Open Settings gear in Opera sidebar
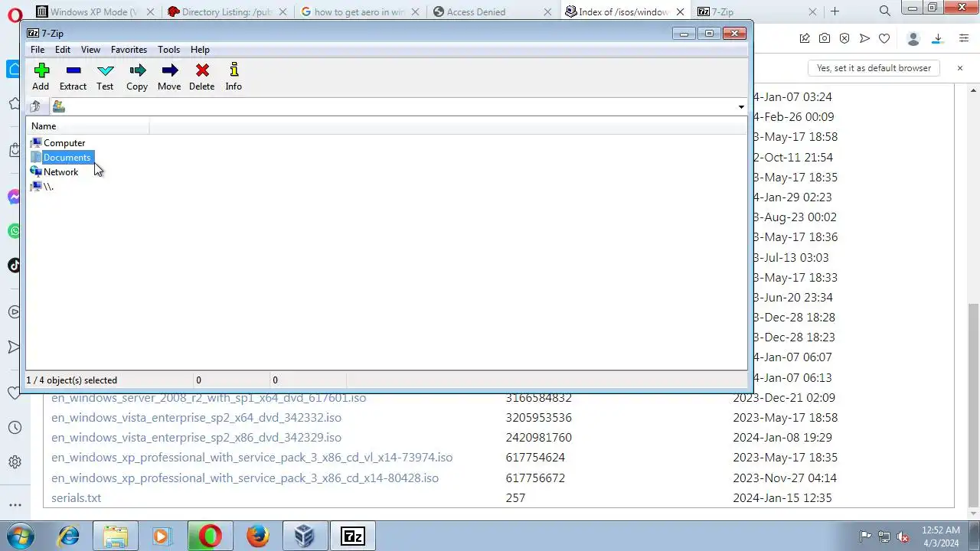980x551 pixels. pos(15,462)
